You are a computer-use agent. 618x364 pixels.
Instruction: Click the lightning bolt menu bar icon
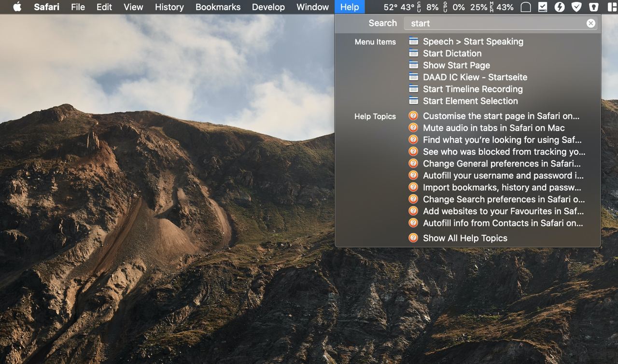560,7
